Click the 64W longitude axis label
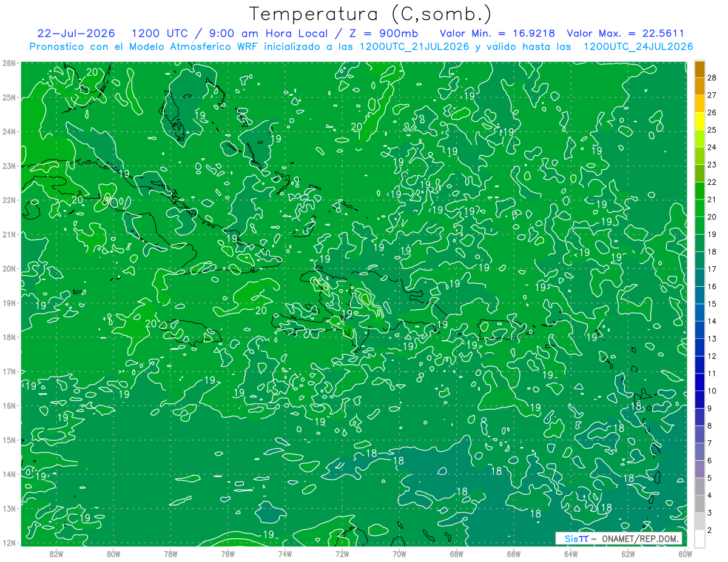This screenshot has width=728, height=562. click(571, 554)
